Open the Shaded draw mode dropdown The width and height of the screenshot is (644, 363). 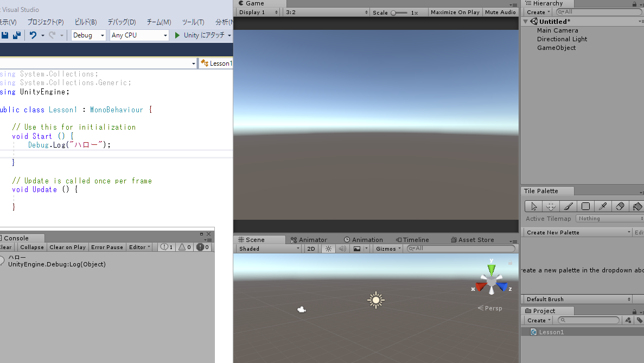(269, 249)
